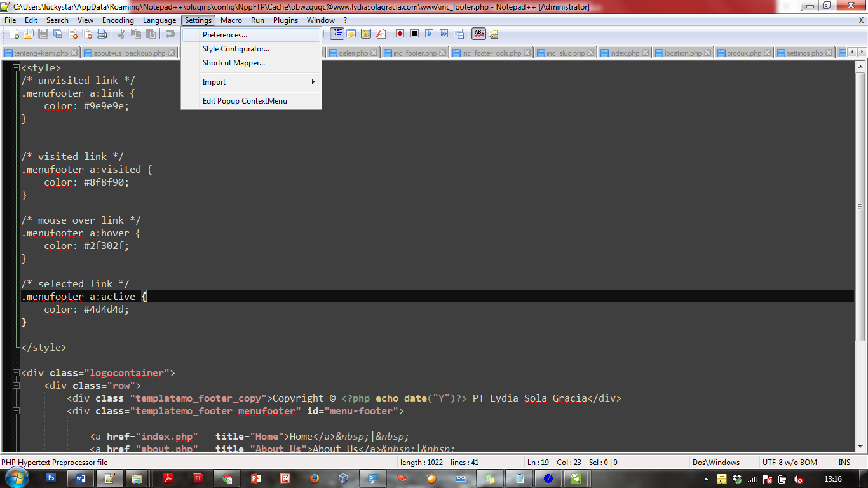Open the Encoding menu
868x488 pixels.
pyautogui.click(x=118, y=20)
